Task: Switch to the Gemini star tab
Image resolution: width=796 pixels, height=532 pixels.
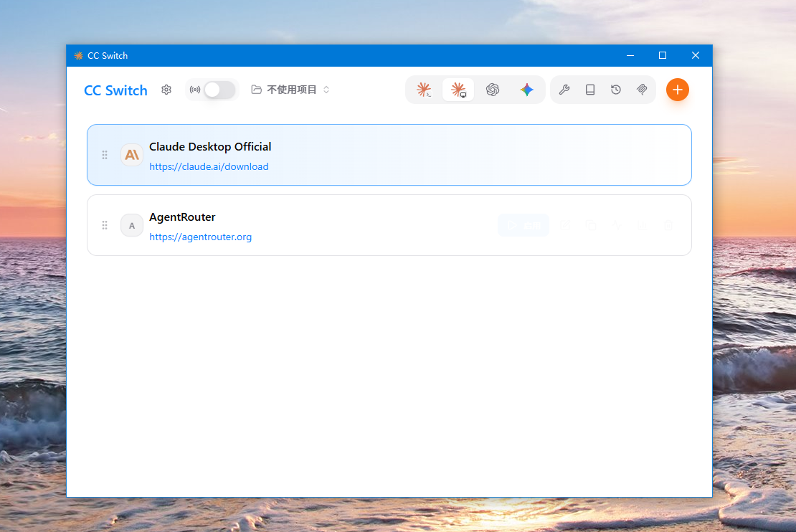Action: 526,90
